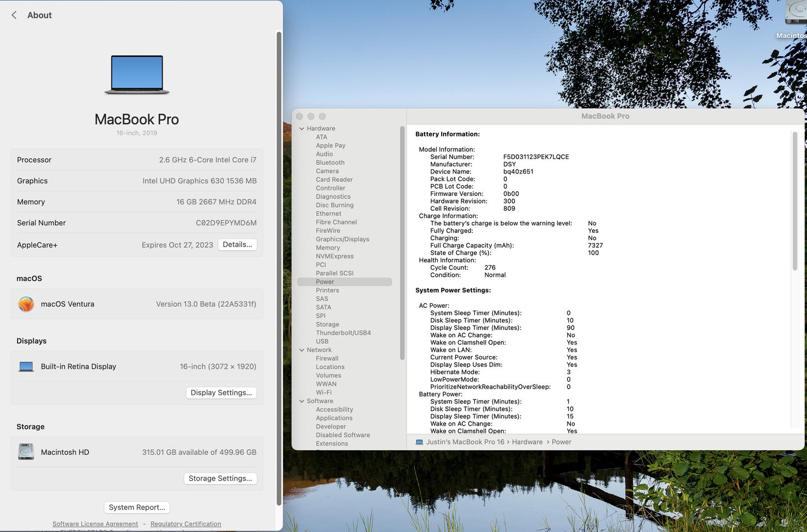Click Justin's MacBook Pro 16 in path bar

pyautogui.click(x=465, y=442)
